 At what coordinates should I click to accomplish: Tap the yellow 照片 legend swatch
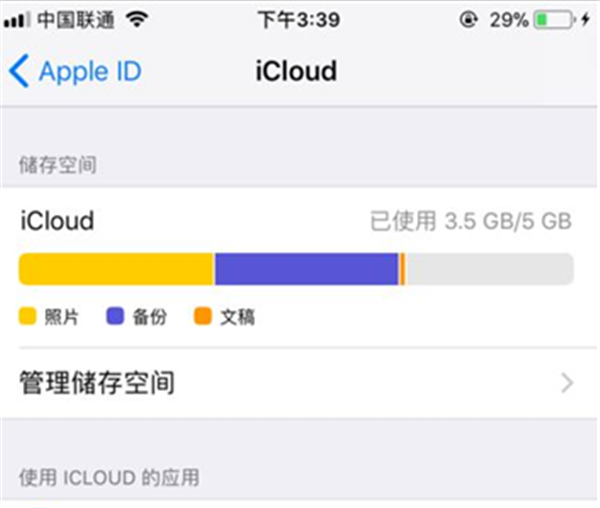coord(27,317)
